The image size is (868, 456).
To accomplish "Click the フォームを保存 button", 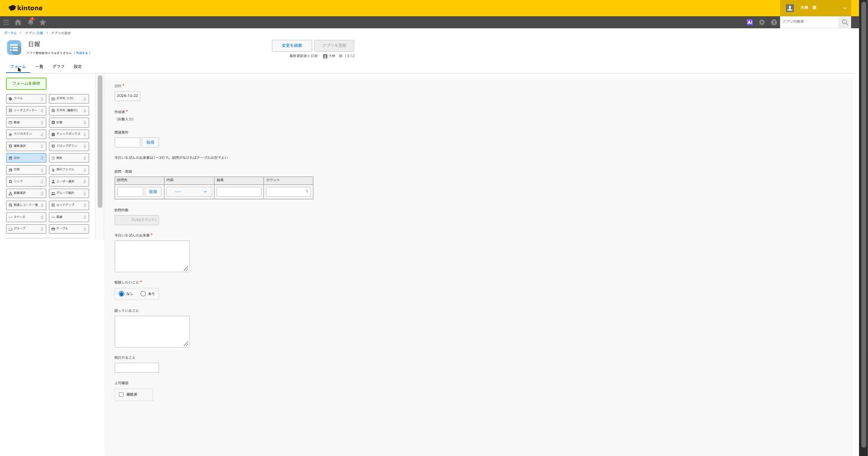I will [x=26, y=83].
